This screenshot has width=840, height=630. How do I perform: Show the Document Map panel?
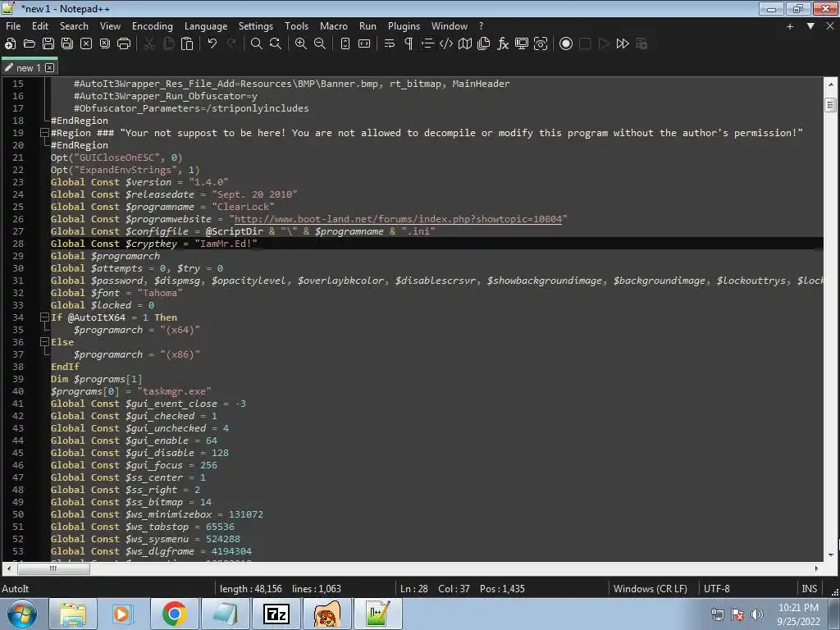pyautogui.click(x=465, y=44)
